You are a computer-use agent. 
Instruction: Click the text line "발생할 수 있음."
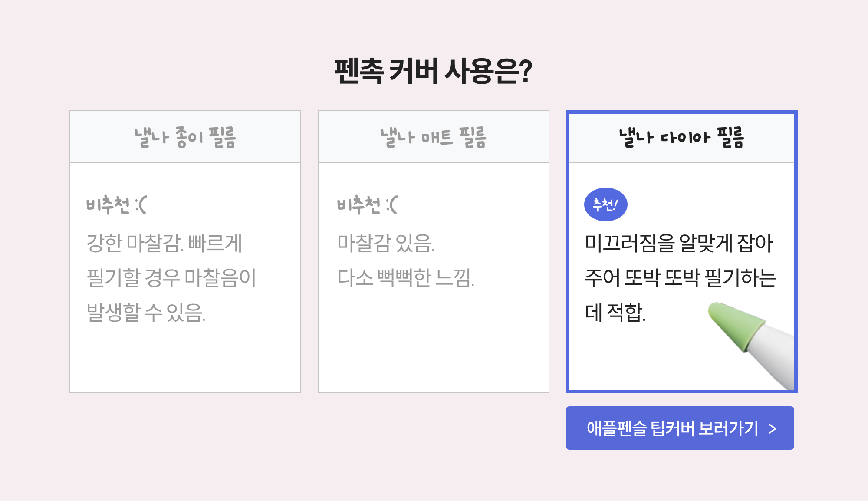(x=146, y=312)
